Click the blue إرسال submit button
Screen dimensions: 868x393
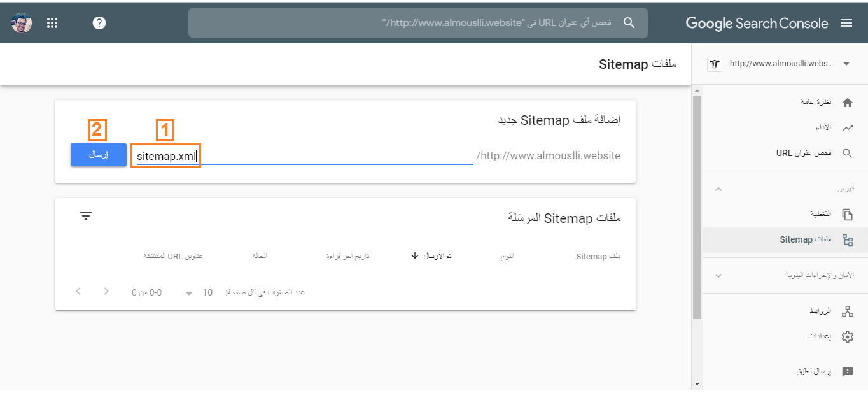pyautogui.click(x=99, y=155)
